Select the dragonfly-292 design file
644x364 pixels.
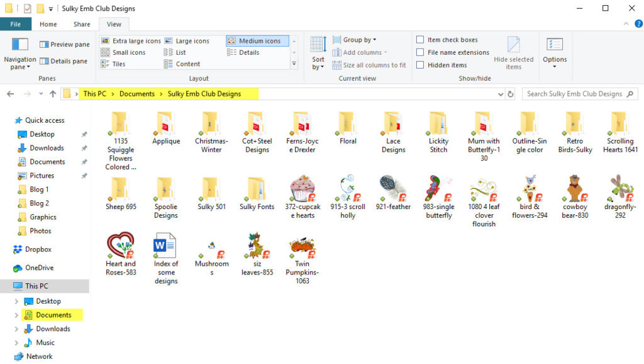pyautogui.click(x=620, y=197)
